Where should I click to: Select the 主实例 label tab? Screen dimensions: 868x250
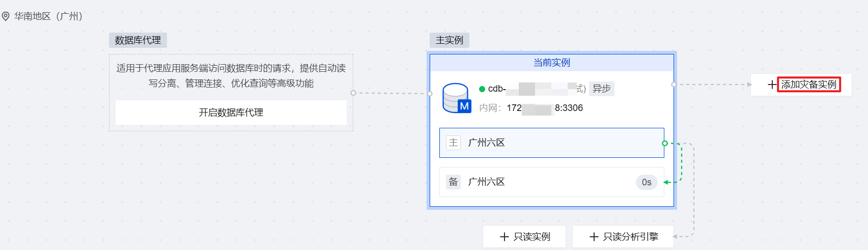pos(449,40)
